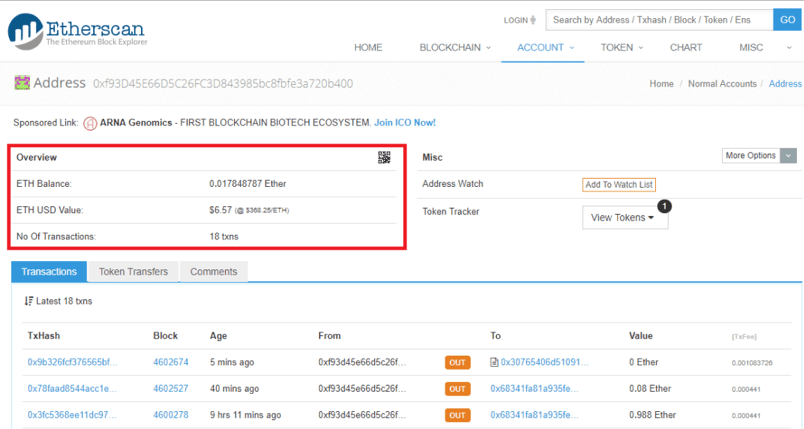
Task: Click the token count badge showing 1
Action: [665, 206]
